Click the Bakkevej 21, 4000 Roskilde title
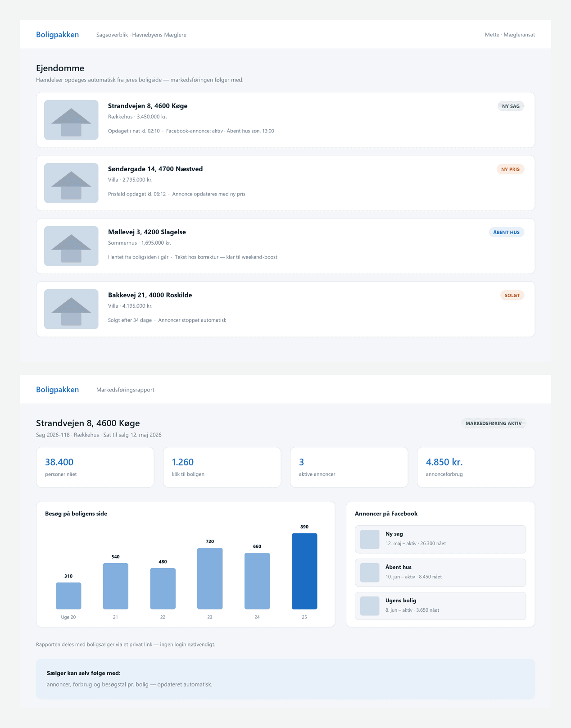The image size is (571, 728). [x=150, y=295]
